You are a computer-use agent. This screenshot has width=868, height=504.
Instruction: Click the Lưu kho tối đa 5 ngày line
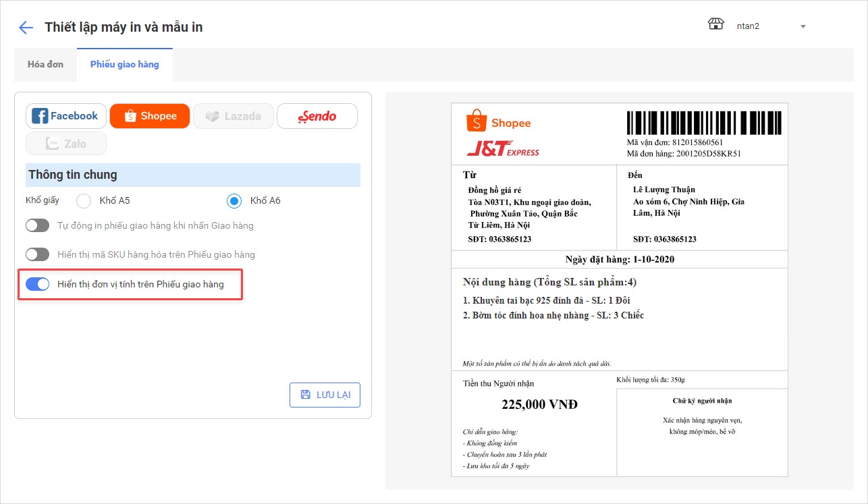click(x=496, y=466)
